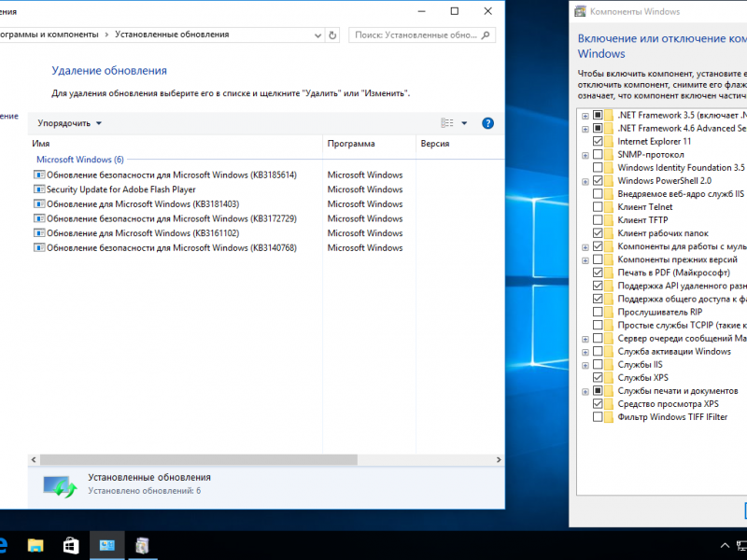Expand the Службы IIS node
747x560 pixels.
[585, 365]
